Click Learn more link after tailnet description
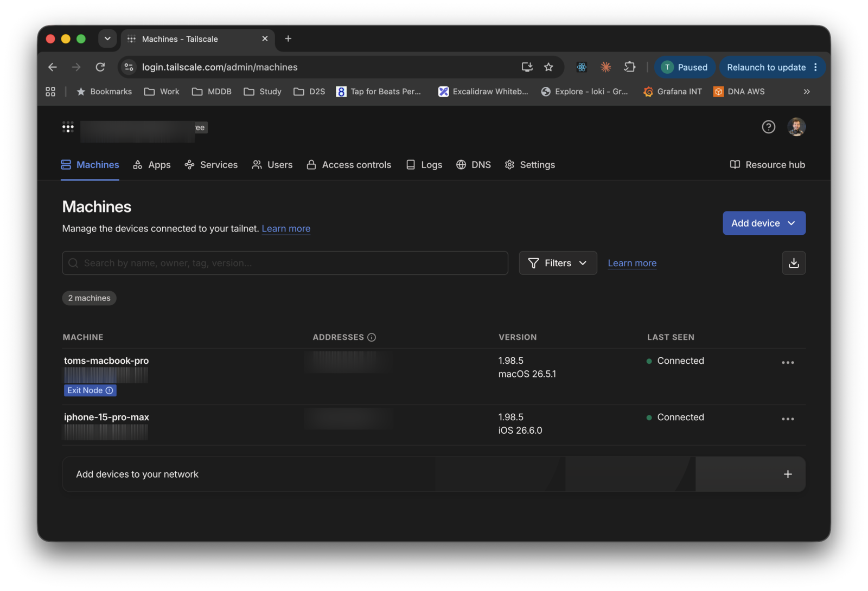The image size is (868, 591). click(286, 229)
